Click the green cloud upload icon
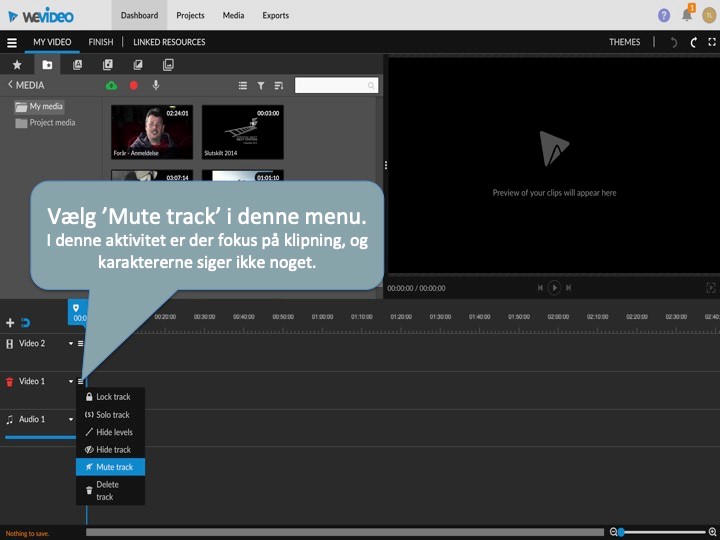The height and width of the screenshot is (540, 720). pyautogui.click(x=112, y=85)
